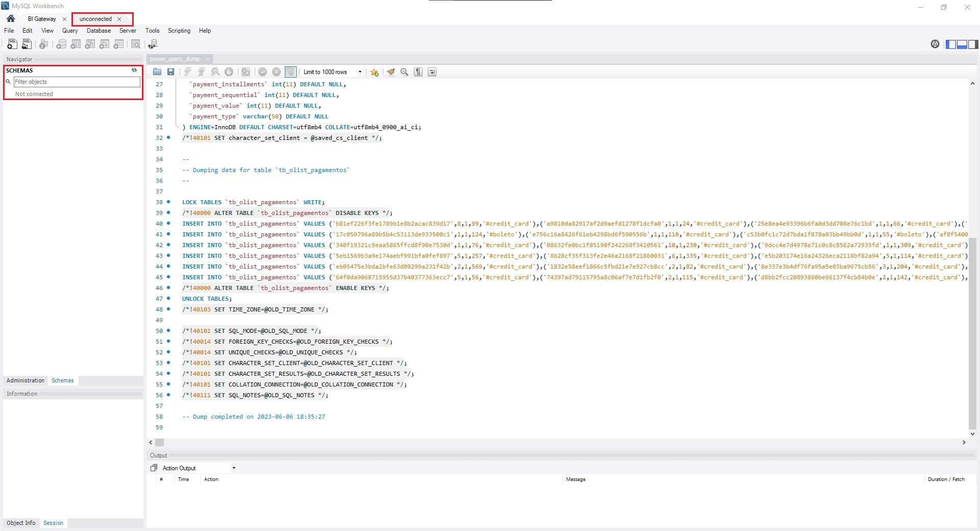Open a script file in this editor
This screenshot has height=531, width=980.
click(x=157, y=72)
